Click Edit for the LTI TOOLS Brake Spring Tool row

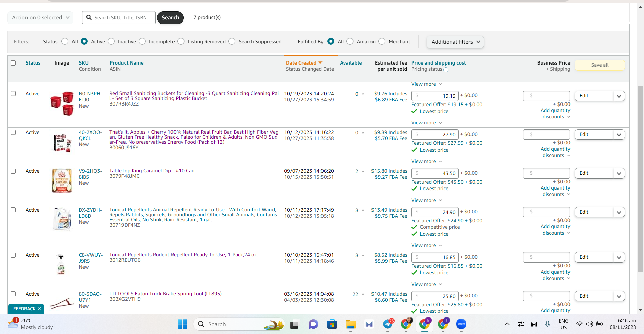pyautogui.click(x=594, y=296)
